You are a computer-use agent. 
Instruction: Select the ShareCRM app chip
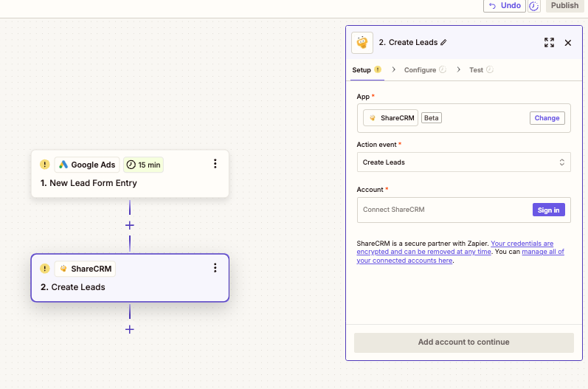tap(390, 118)
